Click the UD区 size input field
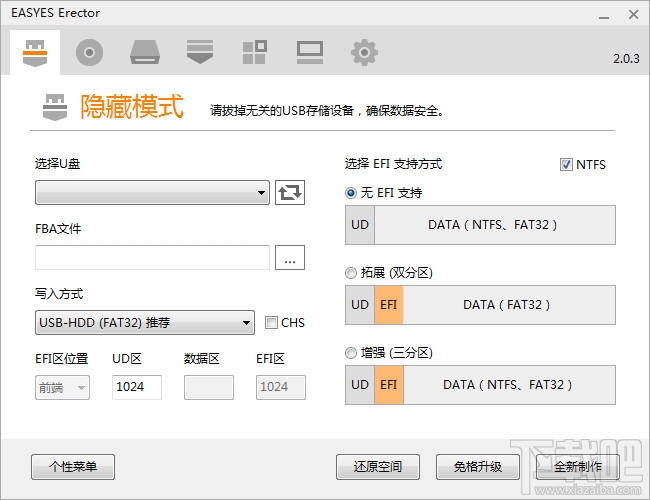This screenshot has height=500, width=650. click(x=137, y=388)
